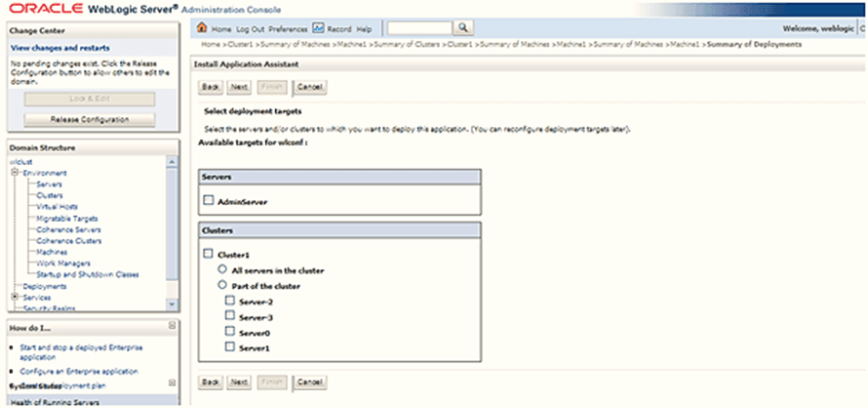Collapse the Environment tree node
The height and width of the screenshot is (408, 868).
15,173
